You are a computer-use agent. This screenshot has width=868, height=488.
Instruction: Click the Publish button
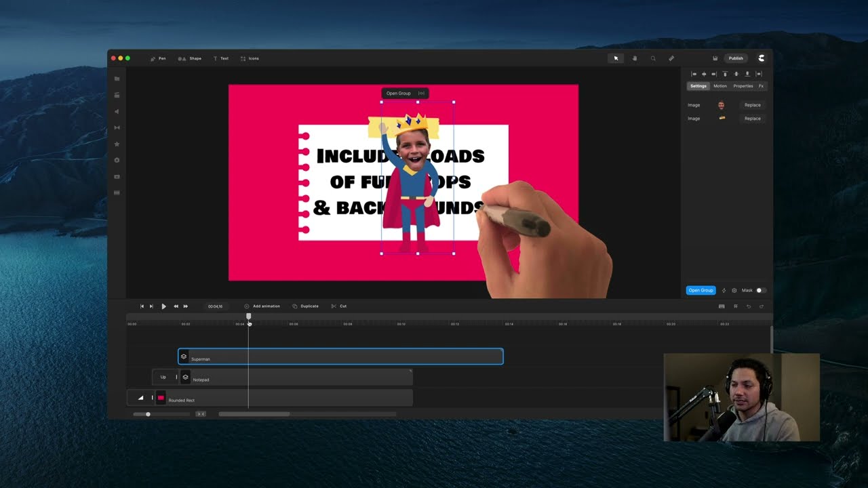736,58
